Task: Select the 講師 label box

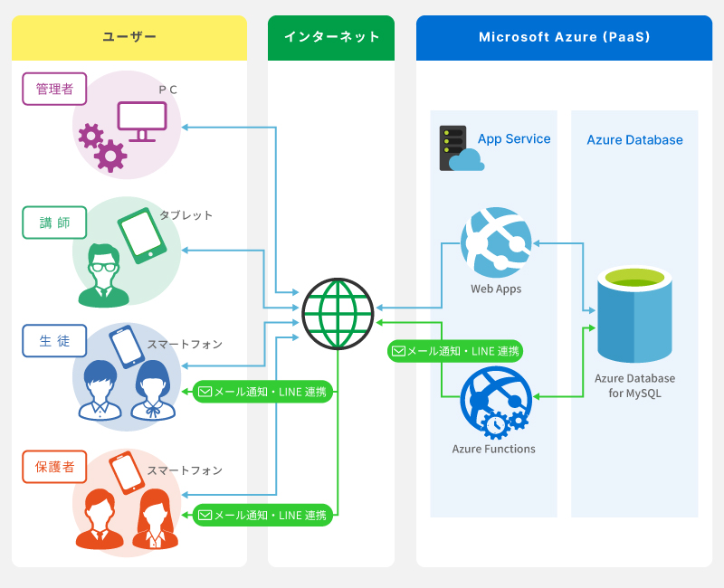Action: tap(54, 223)
